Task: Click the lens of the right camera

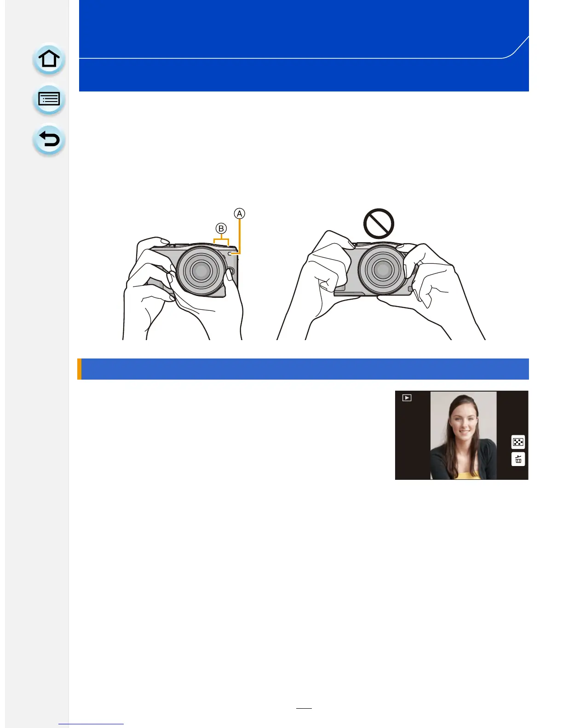Action: click(382, 269)
